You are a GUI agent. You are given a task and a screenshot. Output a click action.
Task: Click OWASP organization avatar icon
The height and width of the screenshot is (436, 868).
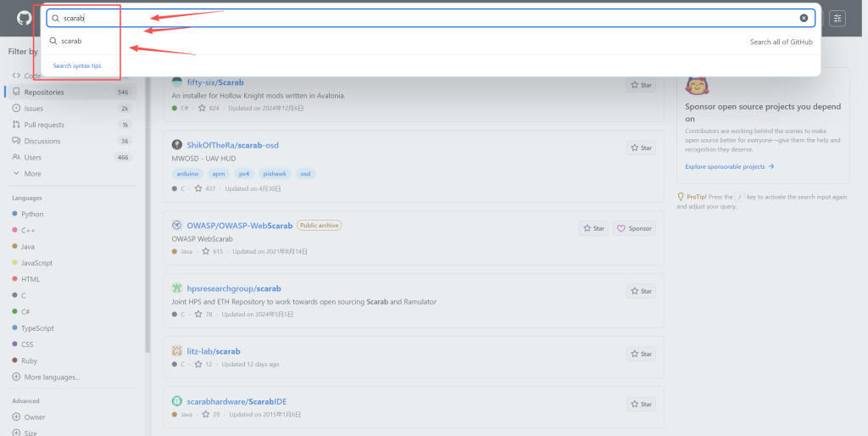pos(176,226)
